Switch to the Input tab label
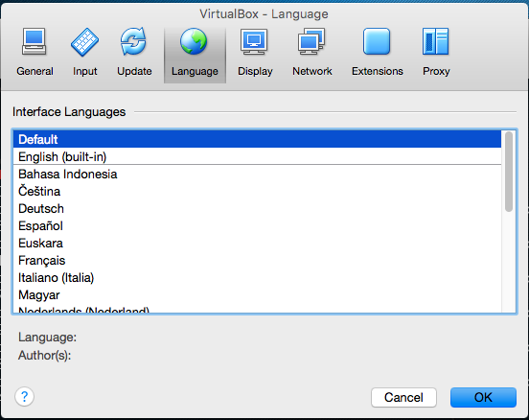The height and width of the screenshot is (420, 529). click(84, 71)
